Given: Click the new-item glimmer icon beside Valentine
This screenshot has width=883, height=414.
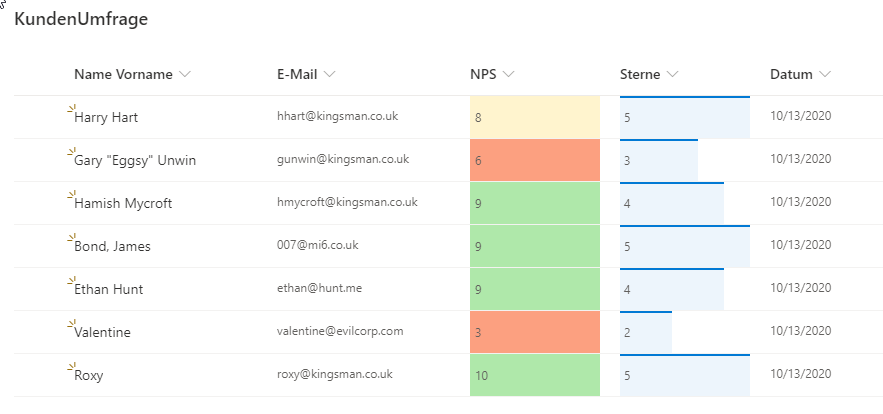Looking at the screenshot, I should pyautogui.click(x=71, y=324).
